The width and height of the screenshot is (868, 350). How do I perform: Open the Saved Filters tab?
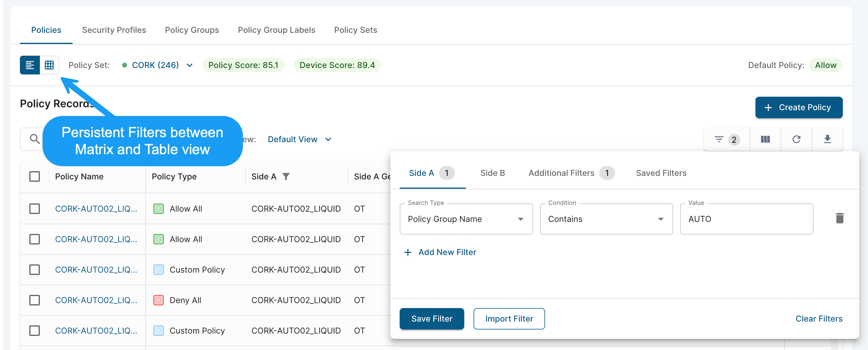[661, 173]
